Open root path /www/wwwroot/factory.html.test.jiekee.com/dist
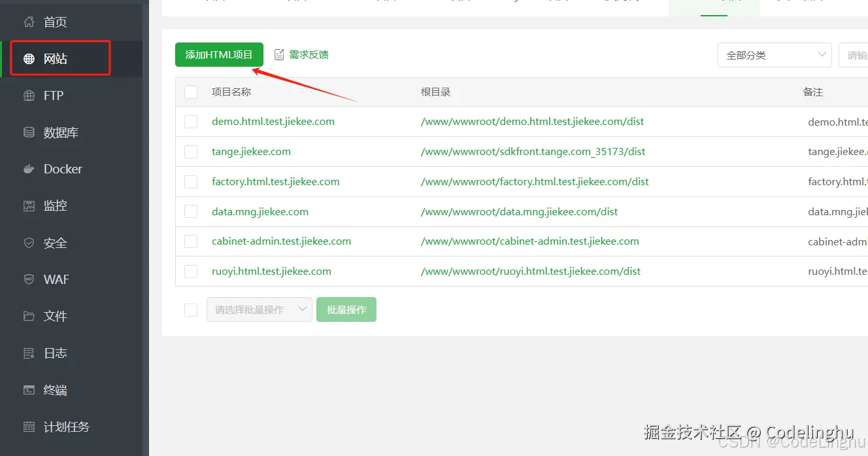 (x=535, y=182)
